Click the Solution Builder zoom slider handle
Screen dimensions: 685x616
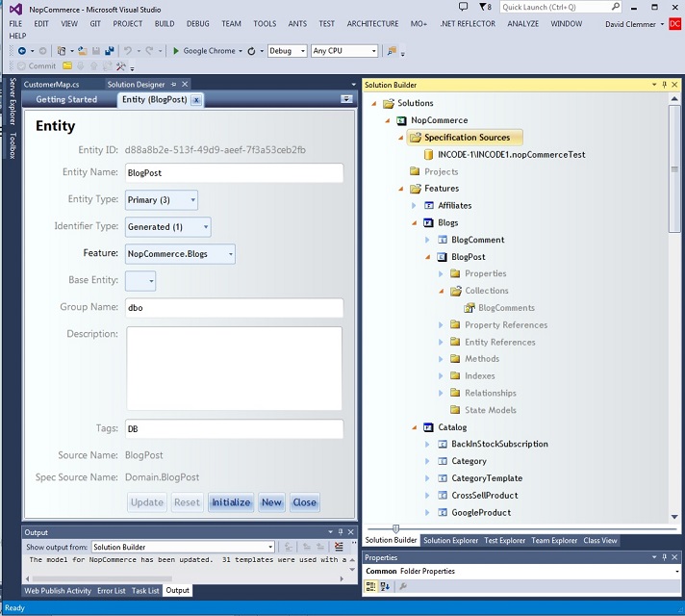point(395,529)
